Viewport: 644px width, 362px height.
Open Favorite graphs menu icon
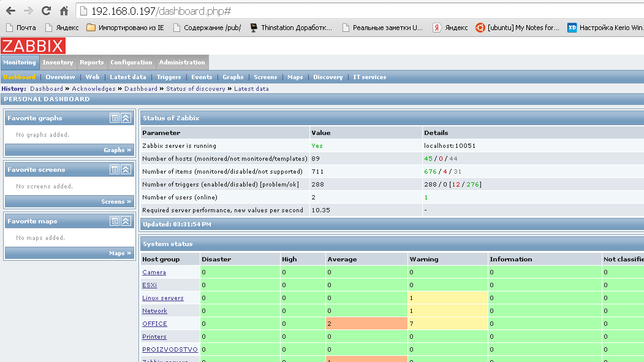click(115, 118)
